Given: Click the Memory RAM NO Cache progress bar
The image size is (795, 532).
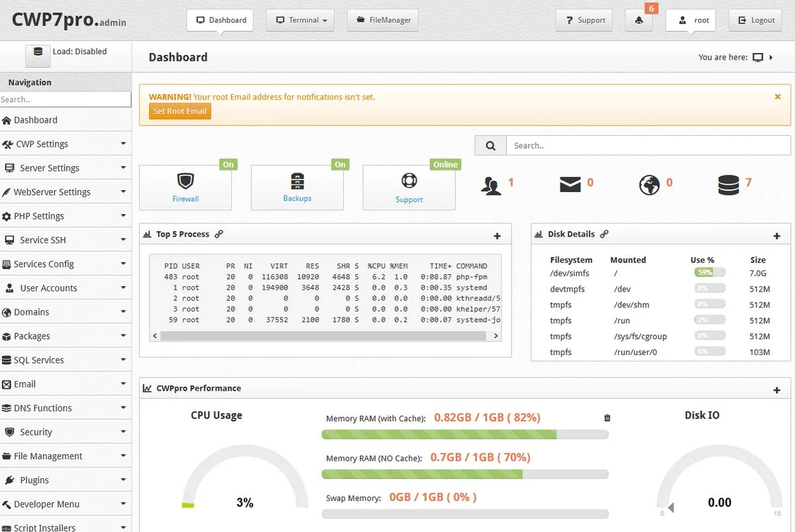Looking at the screenshot, I should click(x=464, y=474).
